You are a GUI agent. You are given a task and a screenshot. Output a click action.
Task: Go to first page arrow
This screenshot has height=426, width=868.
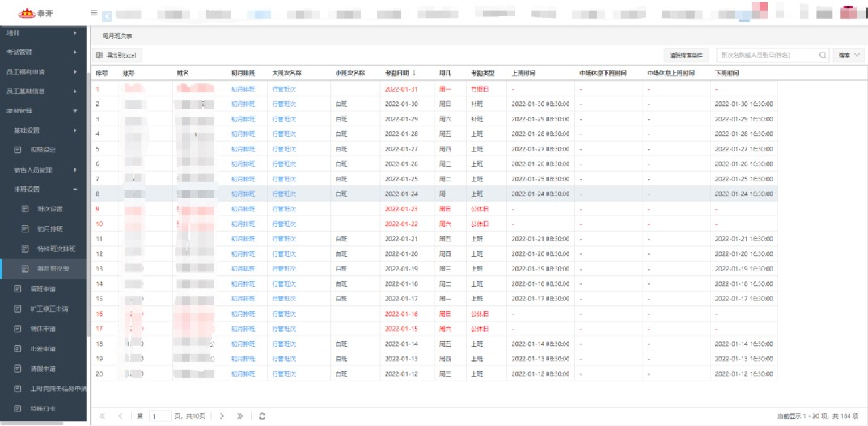click(x=102, y=415)
